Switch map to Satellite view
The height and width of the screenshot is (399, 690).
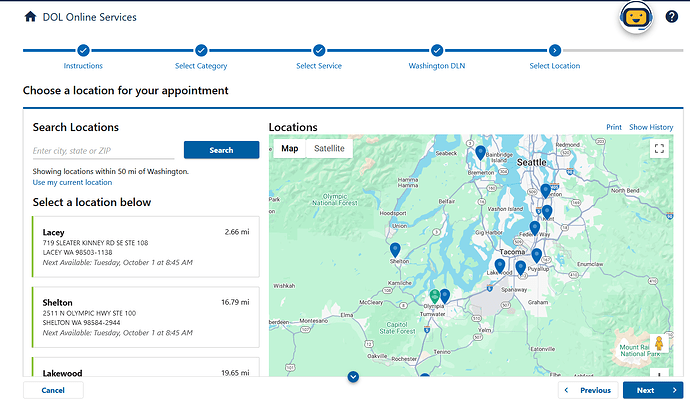(329, 148)
